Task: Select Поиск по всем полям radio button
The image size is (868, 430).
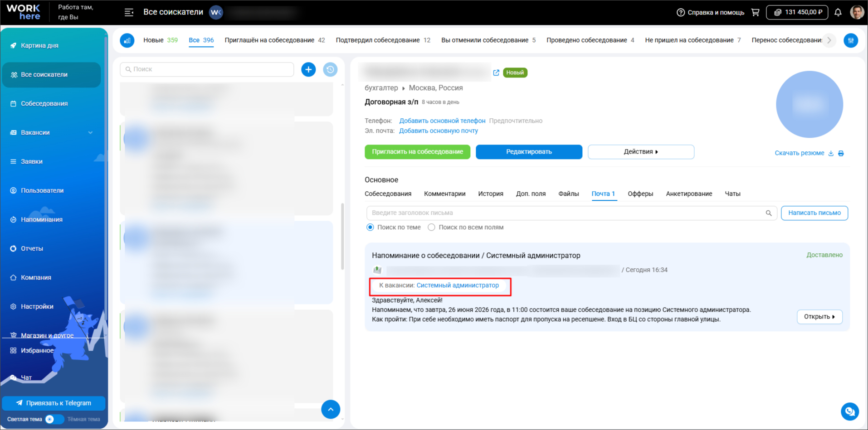Action: click(431, 227)
